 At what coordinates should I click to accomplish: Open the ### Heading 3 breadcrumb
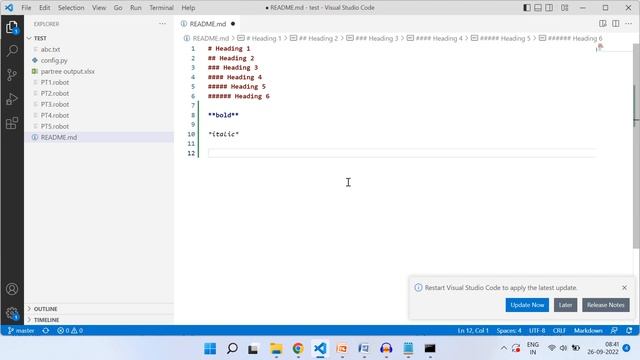click(372, 38)
